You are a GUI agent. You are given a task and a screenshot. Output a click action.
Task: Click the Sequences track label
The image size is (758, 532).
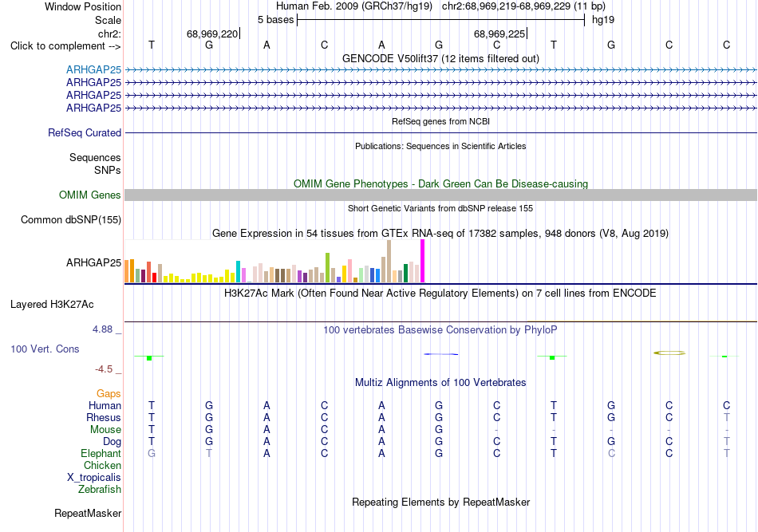coord(95,157)
